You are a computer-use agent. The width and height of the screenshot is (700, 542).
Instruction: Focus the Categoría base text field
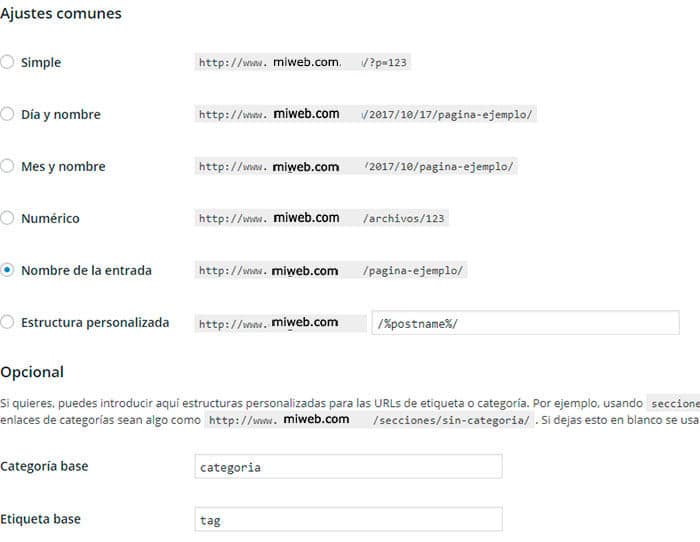tap(349, 467)
